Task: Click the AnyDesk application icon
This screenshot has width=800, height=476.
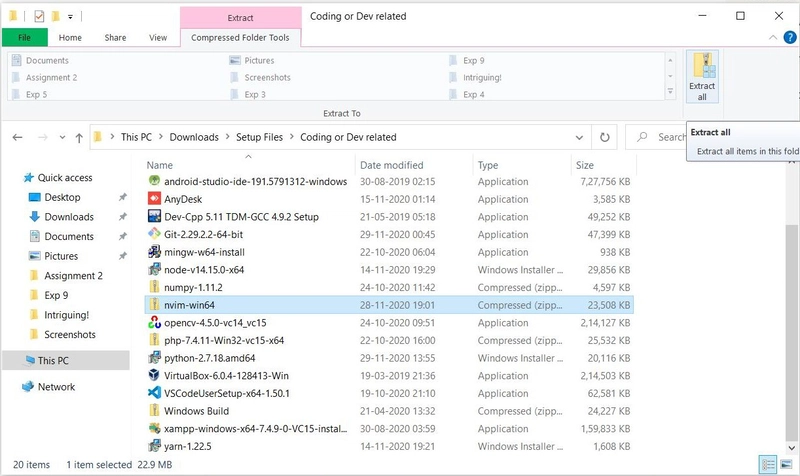Action: 154,198
